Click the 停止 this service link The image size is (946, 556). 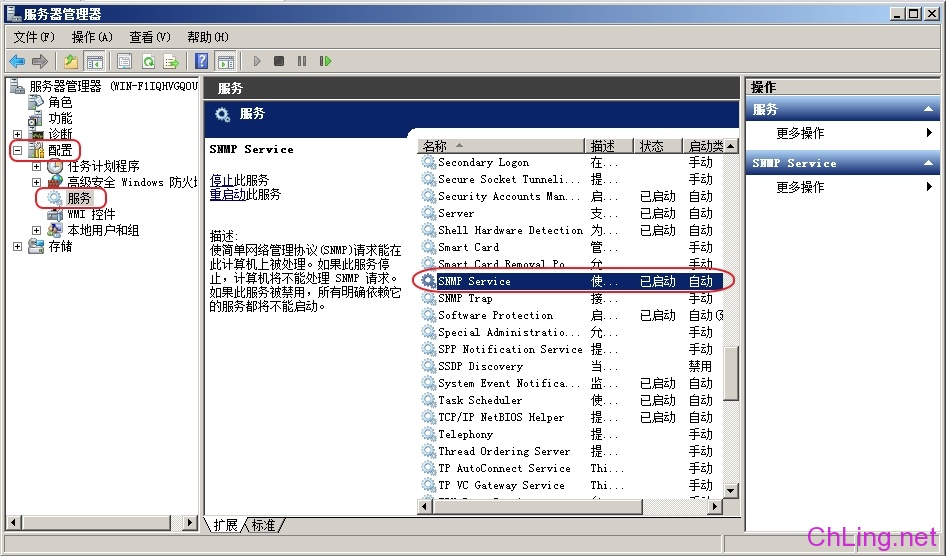[x=221, y=180]
